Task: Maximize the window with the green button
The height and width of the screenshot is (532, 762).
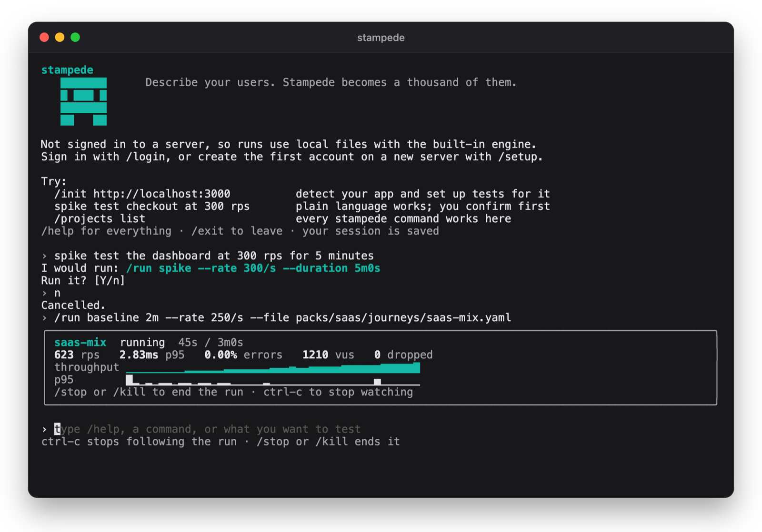Action: [75, 38]
